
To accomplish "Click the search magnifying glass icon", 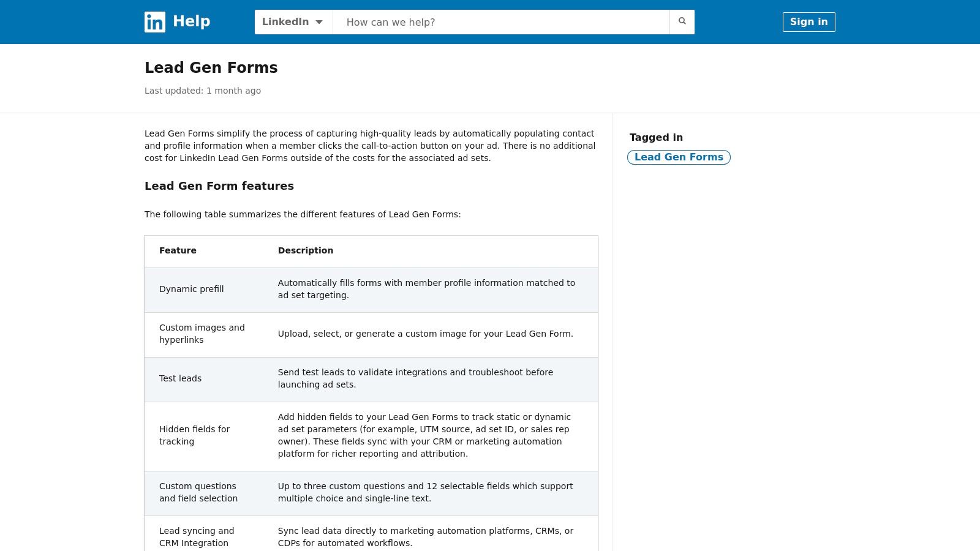I will tap(682, 21).
